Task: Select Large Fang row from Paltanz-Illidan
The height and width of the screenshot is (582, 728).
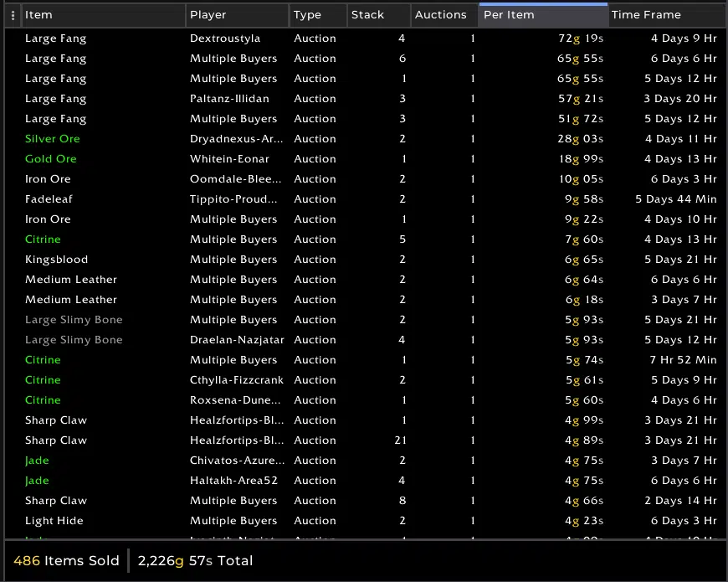Action: (56, 99)
